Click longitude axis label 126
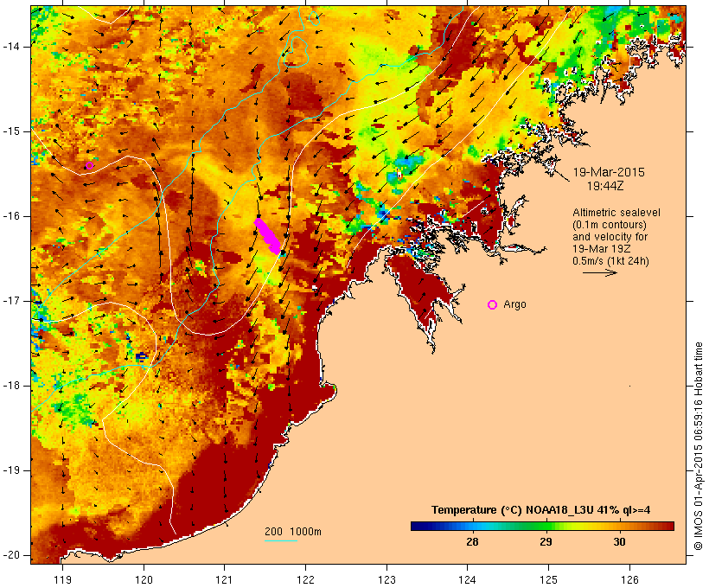The height and width of the screenshot is (588, 709). [x=629, y=579]
